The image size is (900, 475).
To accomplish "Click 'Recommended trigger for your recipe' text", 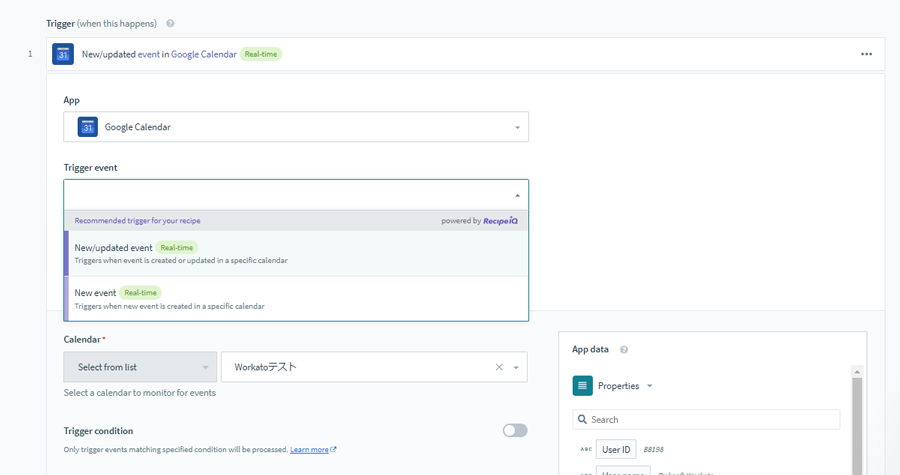I will coord(137,220).
